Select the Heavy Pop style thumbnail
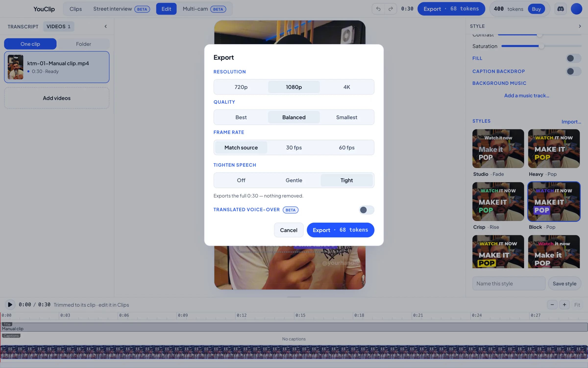 (554, 148)
